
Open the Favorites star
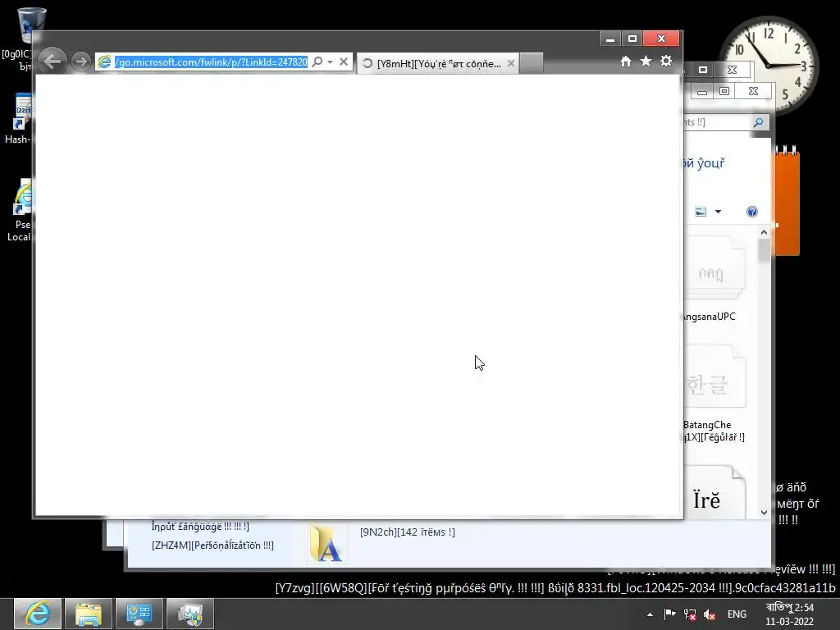[x=646, y=62]
